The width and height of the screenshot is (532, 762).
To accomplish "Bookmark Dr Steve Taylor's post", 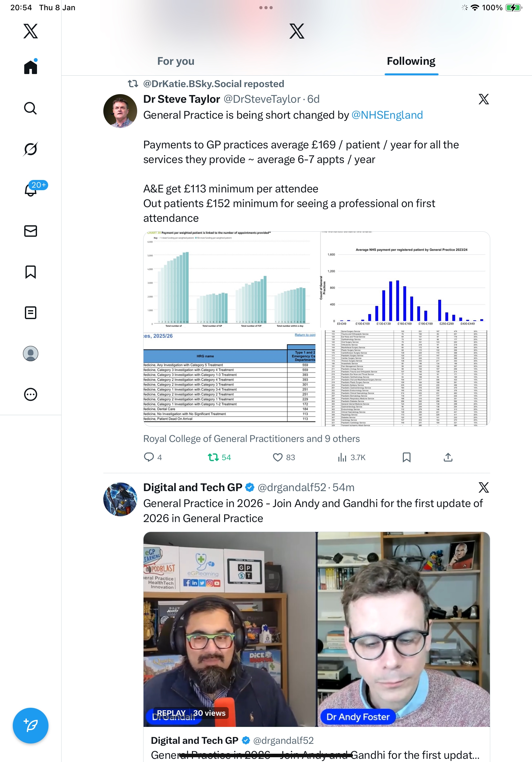I will point(406,457).
